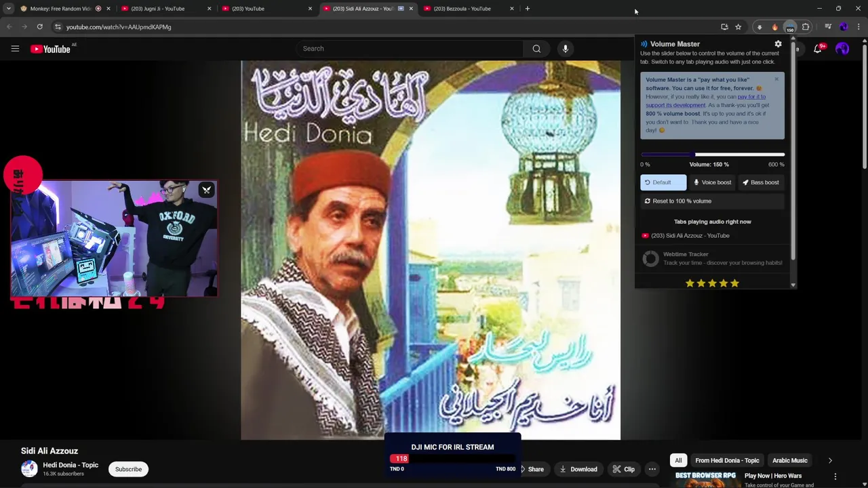Viewport: 868px width, 488px height.
Task: Open more actions three-dot menu under video
Action: tap(652, 469)
